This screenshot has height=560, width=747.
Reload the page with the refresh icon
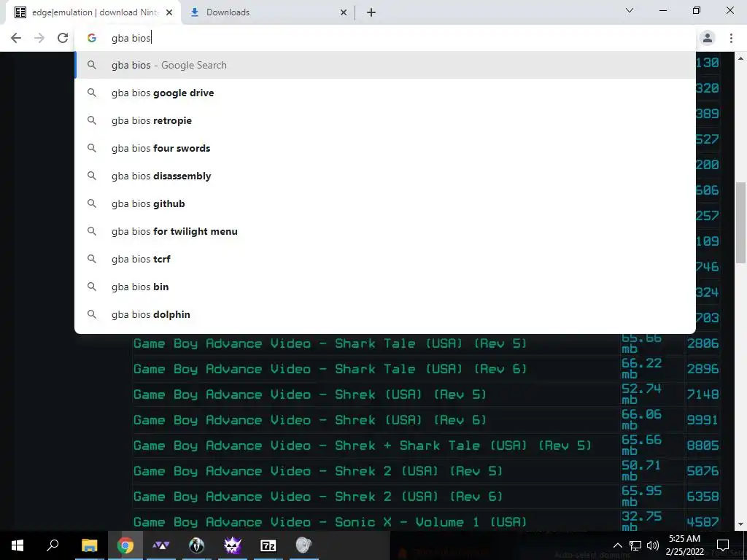pyautogui.click(x=63, y=38)
